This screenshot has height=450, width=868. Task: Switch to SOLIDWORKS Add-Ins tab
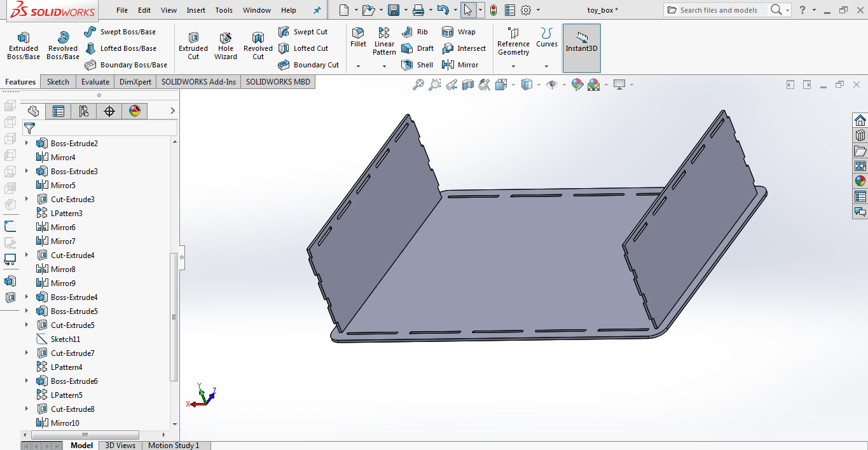pyautogui.click(x=198, y=82)
